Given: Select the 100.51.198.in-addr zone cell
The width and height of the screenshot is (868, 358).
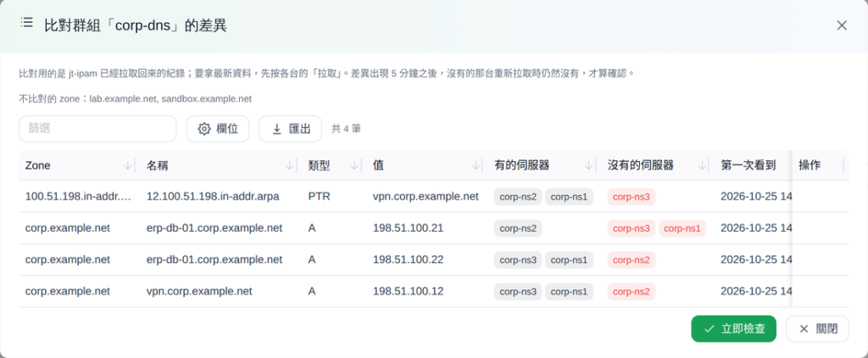Looking at the screenshot, I should [x=78, y=196].
